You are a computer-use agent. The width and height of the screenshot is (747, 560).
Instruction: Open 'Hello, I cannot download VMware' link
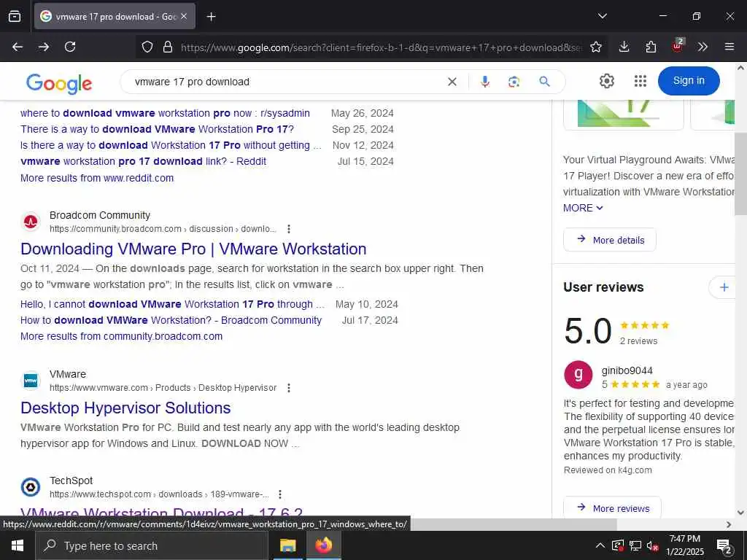(x=172, y=304)
